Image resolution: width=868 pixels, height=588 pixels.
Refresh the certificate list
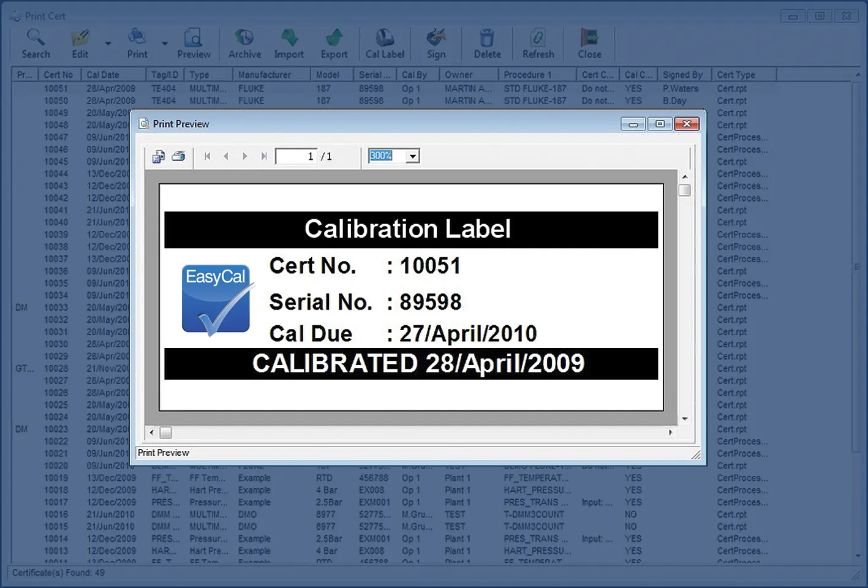click(538, 43)
